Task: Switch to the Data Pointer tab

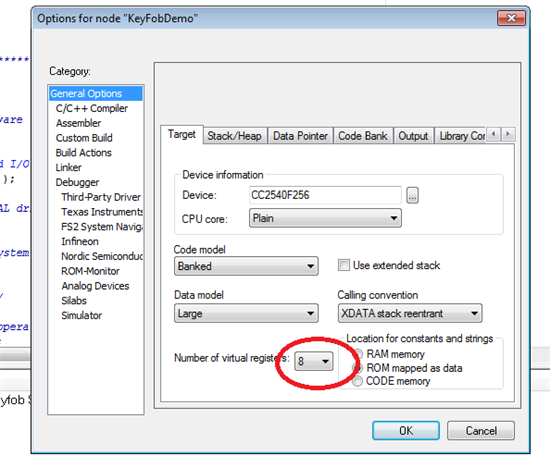Action: (300, 136)
